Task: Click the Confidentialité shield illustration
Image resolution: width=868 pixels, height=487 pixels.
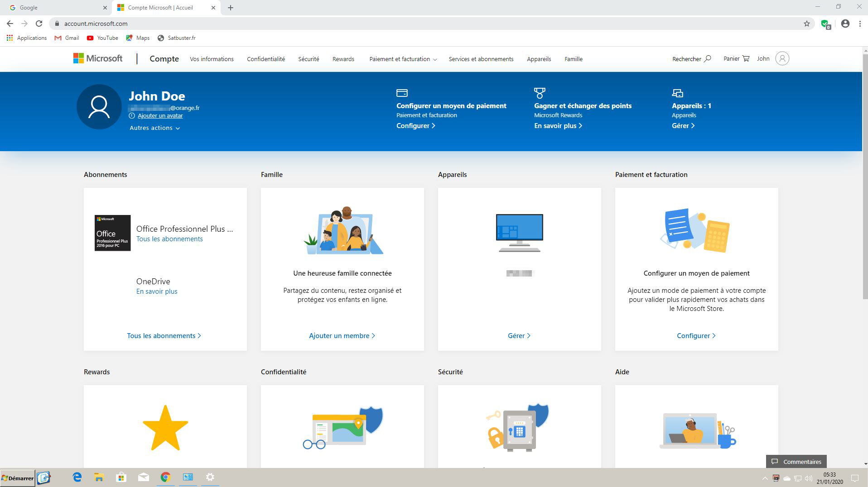Action: (x=343, y=428)
